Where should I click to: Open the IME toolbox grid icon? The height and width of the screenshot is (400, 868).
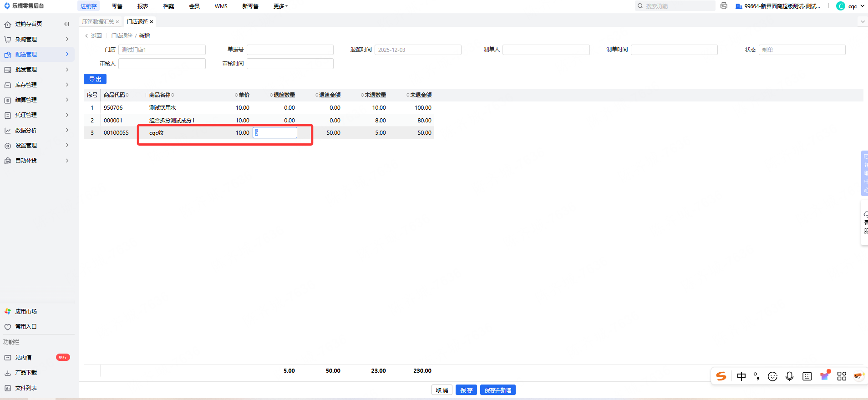coord(842,376)
